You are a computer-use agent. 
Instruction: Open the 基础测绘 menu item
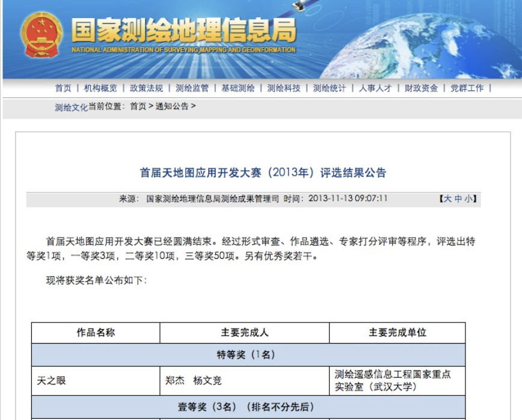[x=238, y=88]
